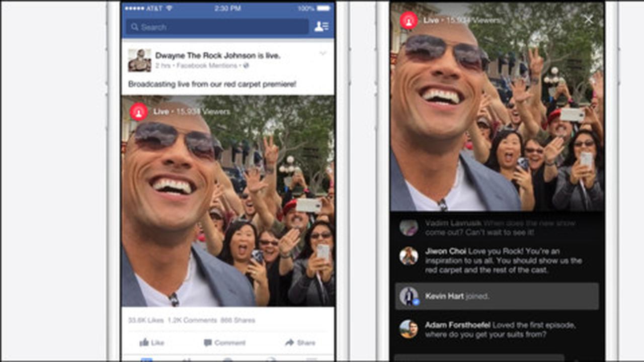Close the full-screen live video with the X
Image resolution: width=644 pixels, height=362 pixels.
[x=588, y=20]
